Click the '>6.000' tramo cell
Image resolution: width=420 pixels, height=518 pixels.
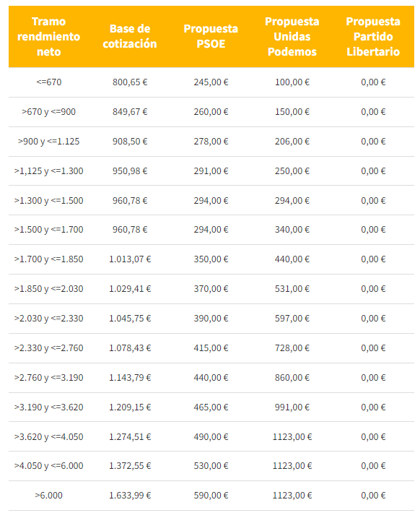[49, 496]
